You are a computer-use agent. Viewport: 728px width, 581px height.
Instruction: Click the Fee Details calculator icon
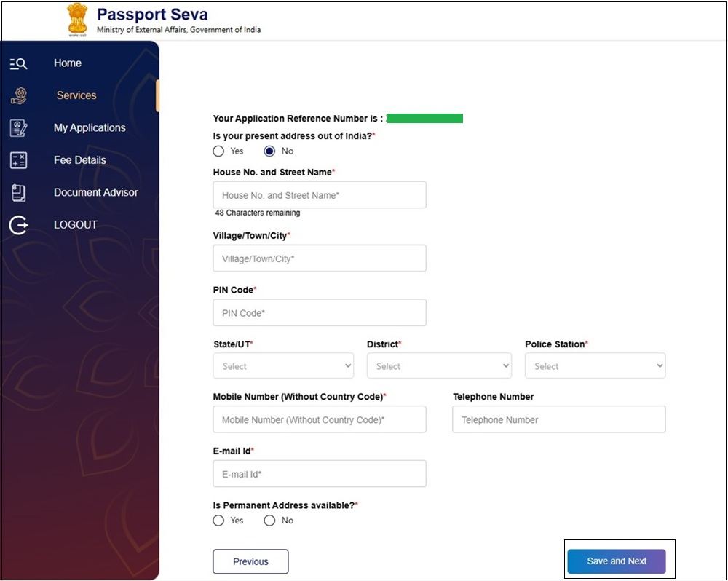(x=19, y=160)
